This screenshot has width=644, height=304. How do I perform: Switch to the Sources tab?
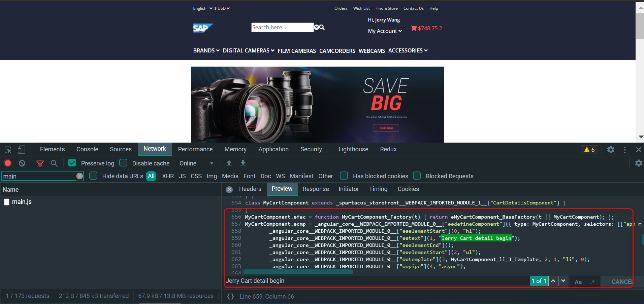point(121,149)
